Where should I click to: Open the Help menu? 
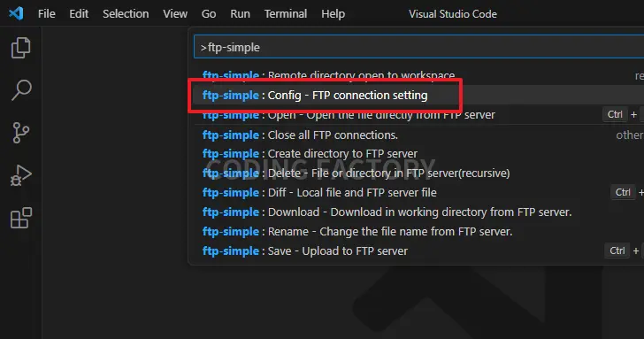[333, 13]
